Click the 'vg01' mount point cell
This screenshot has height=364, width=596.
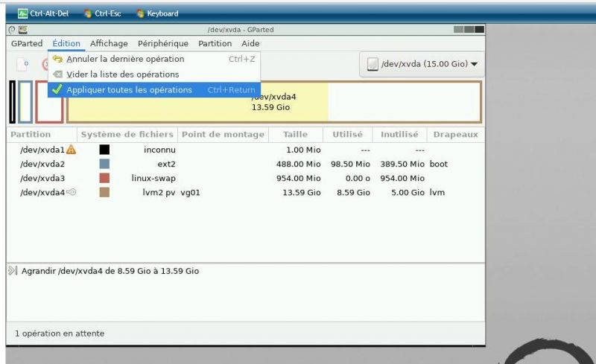pos(190,193)
